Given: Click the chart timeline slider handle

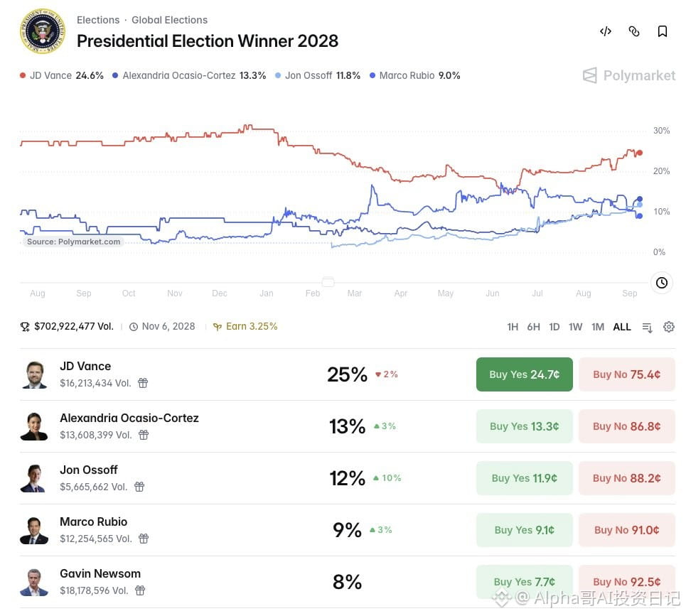Looking at the screenshot, I should pyautogui.click(x=328, y=282).
